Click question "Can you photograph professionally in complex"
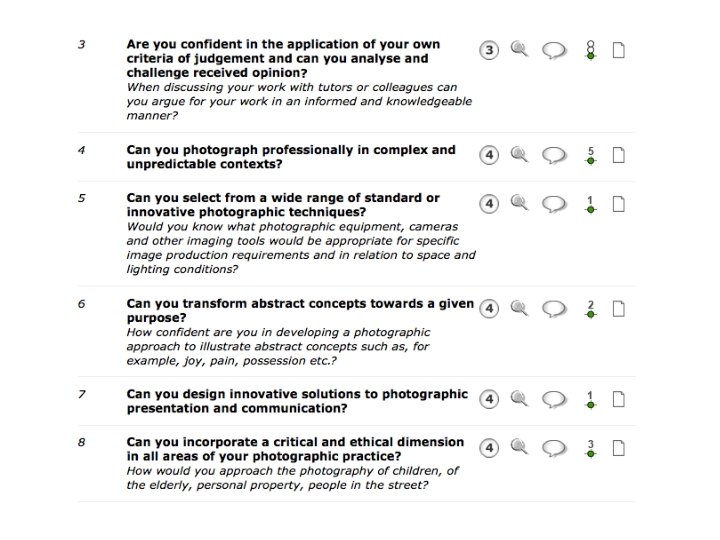Screen dimensions: 720x540 [x=291, y=157]
